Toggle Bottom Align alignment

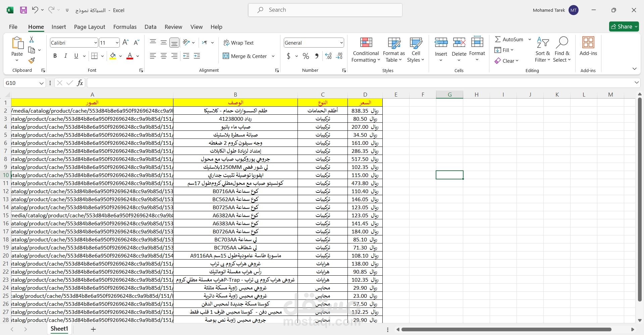pyautogui.click(x=174, y=43)
